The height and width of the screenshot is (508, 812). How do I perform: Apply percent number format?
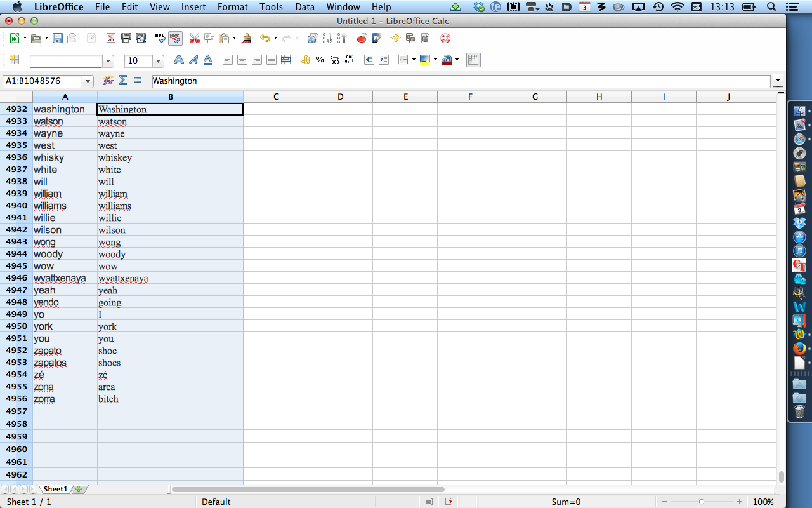click(320, 60)
